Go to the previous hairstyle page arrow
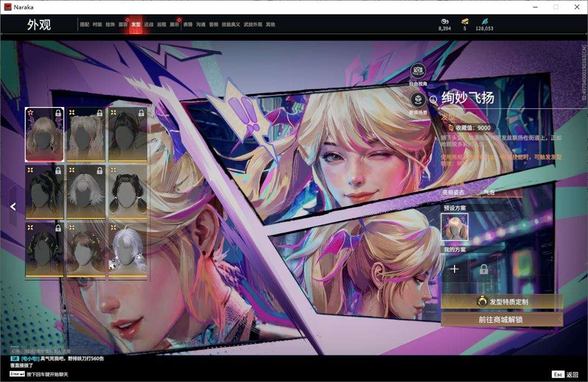The width and height of the screenshot is (588, 382). click(13, 206)
